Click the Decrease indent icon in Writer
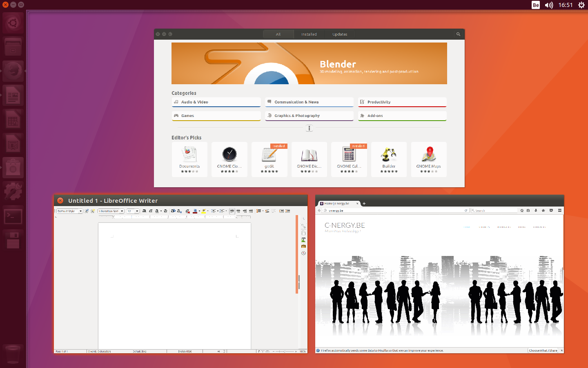Image resolution: width=588 pixels, height=368 pixels. click(287, 211)
